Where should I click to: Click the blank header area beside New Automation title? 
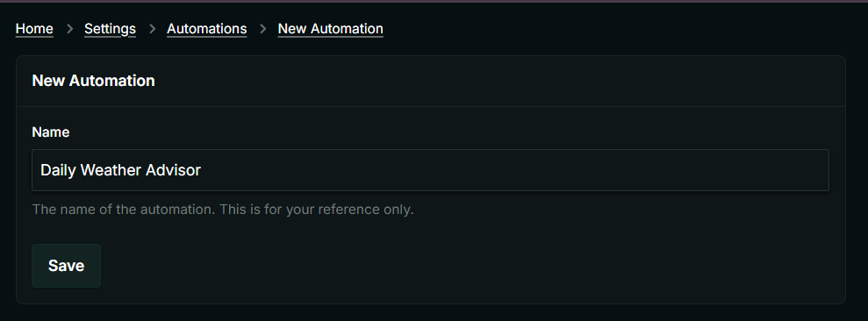[x=499, y=81]
